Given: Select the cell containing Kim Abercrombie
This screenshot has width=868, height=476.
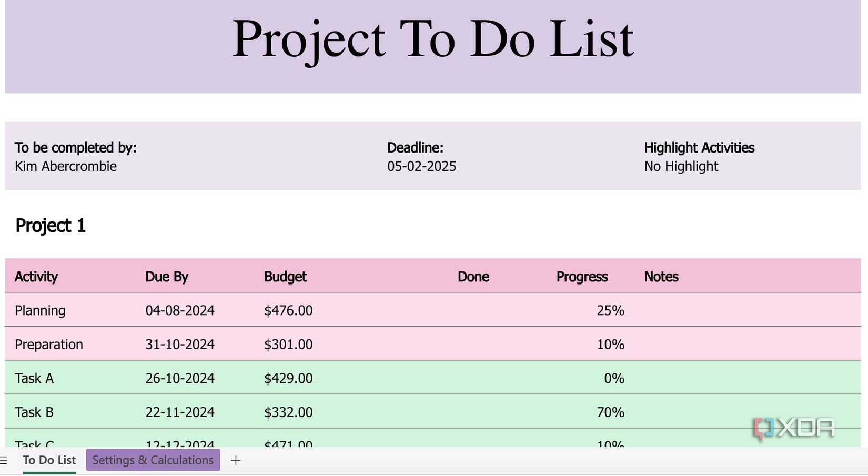Looking at the screenshot, I should [66, 166].
